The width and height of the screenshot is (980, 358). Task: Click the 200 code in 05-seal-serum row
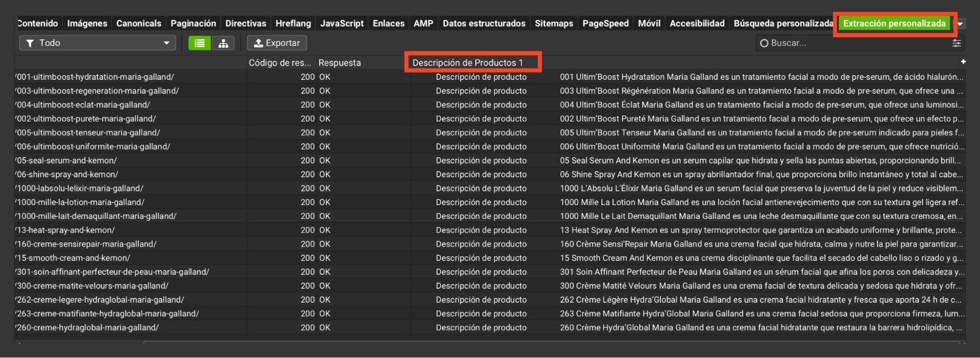(307, 160)
